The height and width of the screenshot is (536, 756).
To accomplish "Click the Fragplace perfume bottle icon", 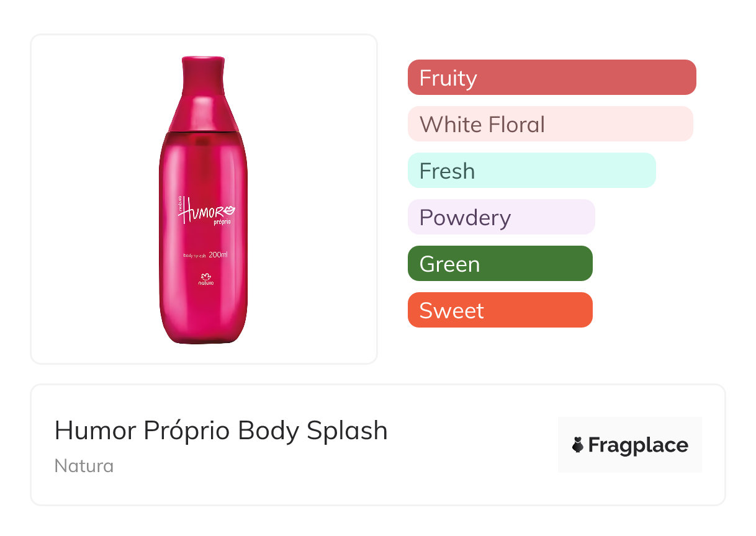I will 578,445.
